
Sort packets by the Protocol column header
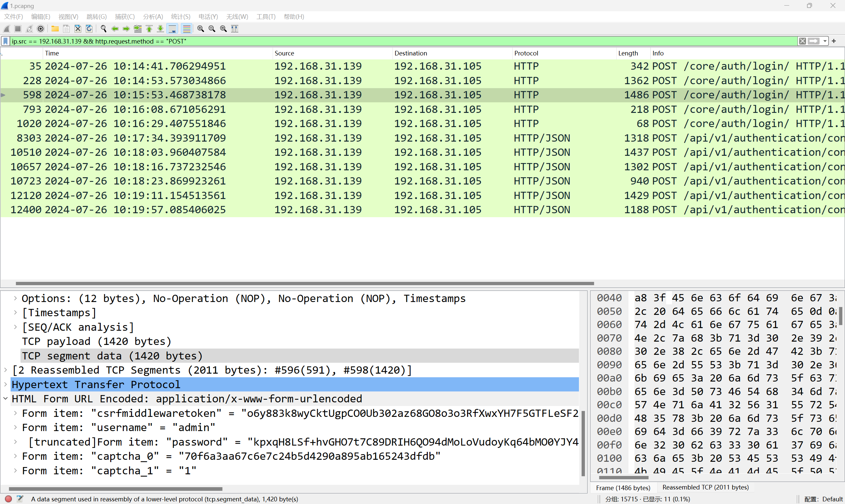point(564,53)
